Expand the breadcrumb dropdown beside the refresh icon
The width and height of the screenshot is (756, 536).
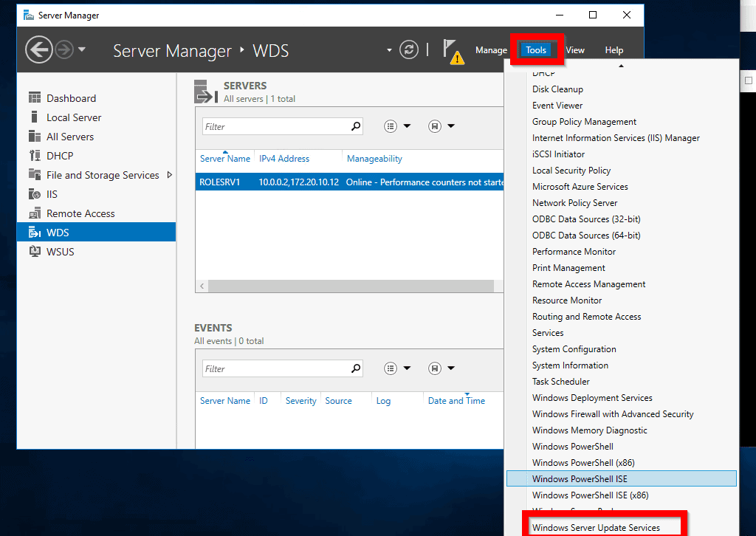point(389,50)
